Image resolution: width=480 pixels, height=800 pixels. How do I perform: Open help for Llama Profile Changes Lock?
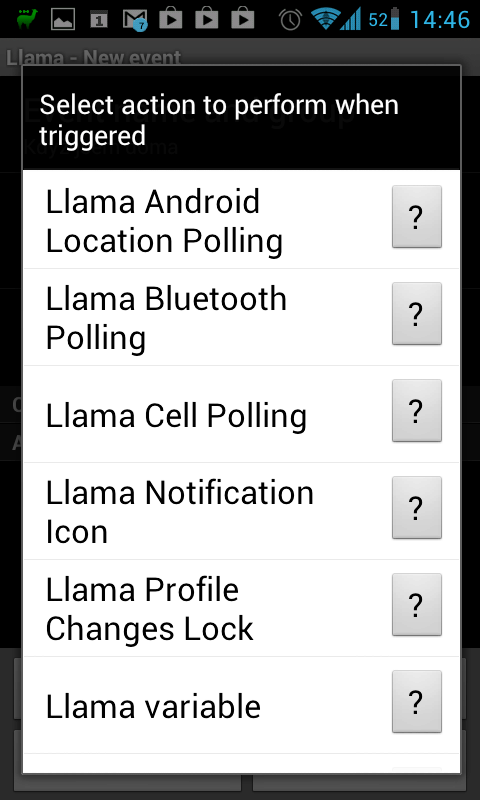[x=416, y=605]
